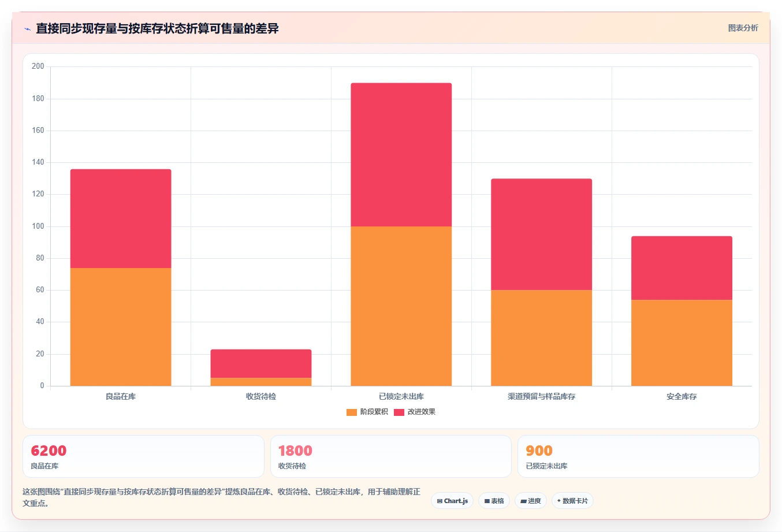Click orange segment of 渠道预留与样品库存 bar

pos(542,338)
